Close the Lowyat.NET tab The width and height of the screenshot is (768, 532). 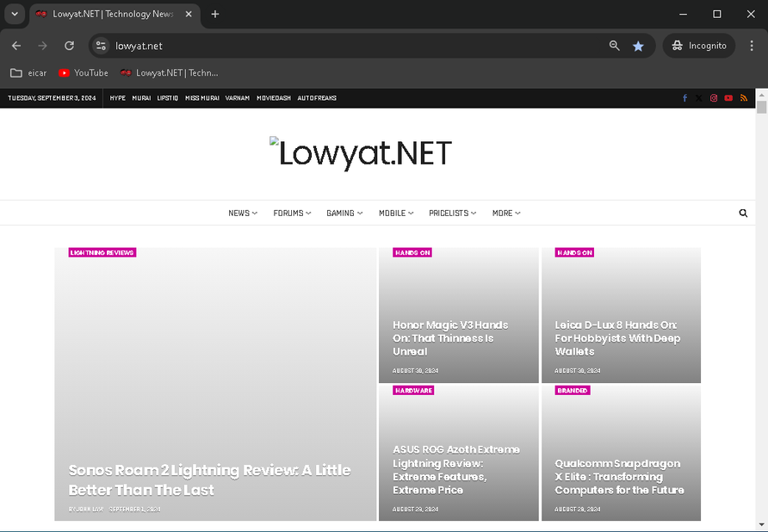tap(189, 14)
